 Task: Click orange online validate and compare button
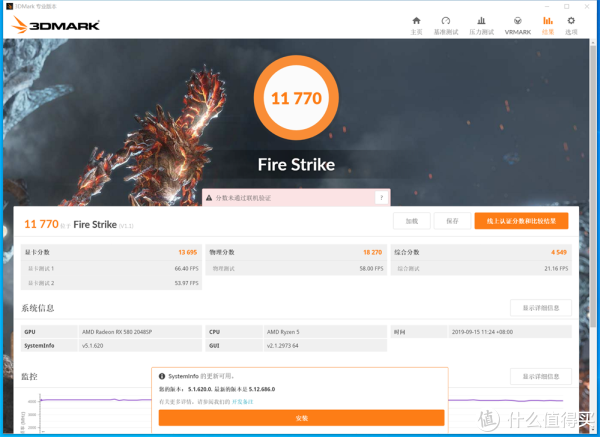click(x=521, y=221)
